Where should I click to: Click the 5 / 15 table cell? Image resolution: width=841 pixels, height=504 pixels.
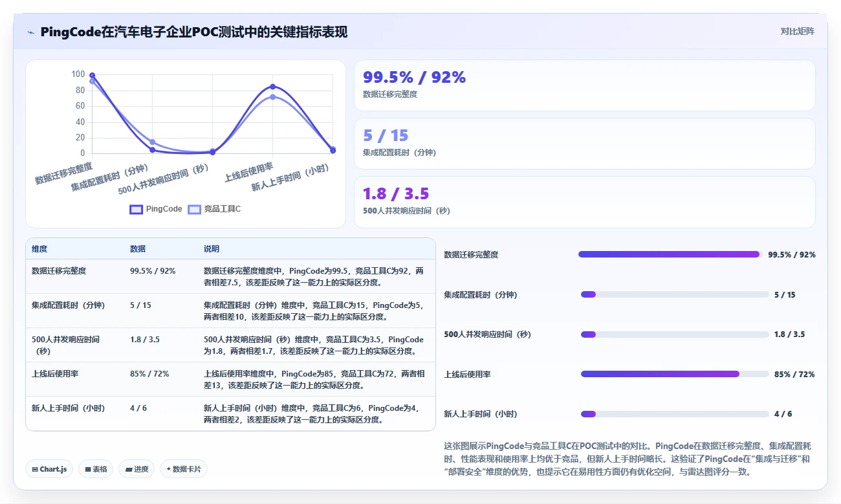pyautogui.click(x=140, y=305)
